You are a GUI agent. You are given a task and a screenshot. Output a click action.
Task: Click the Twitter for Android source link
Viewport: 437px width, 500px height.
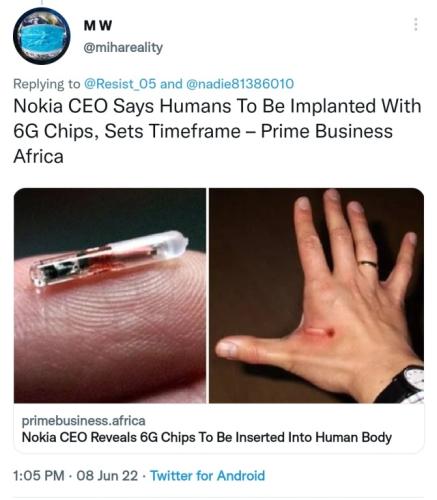coord(208,475)
